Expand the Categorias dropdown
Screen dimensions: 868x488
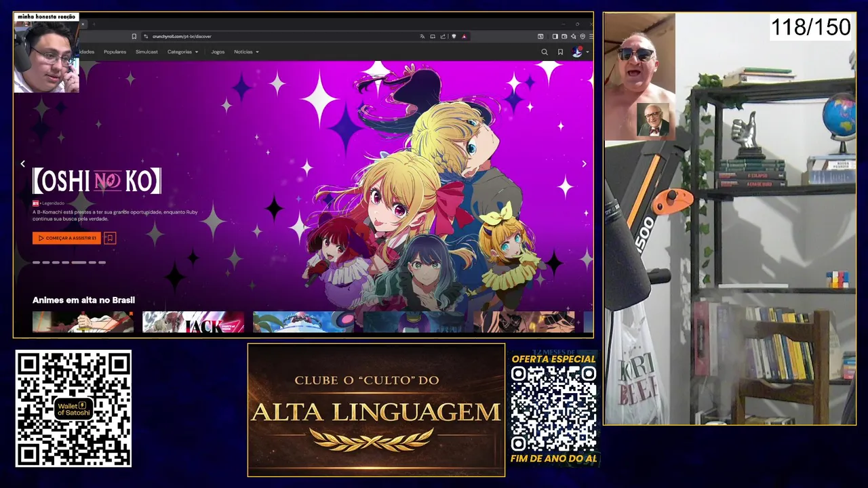(x=183, y=52)
